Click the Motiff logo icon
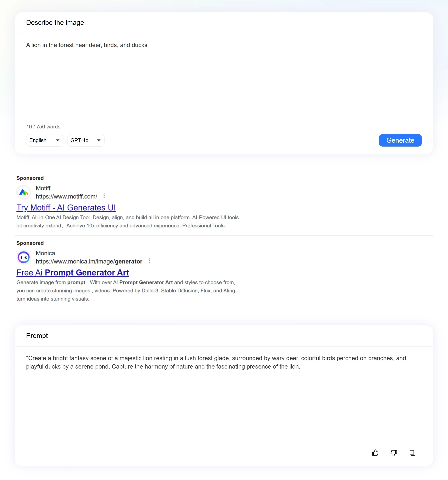448x480 pixels. point(24,192)
